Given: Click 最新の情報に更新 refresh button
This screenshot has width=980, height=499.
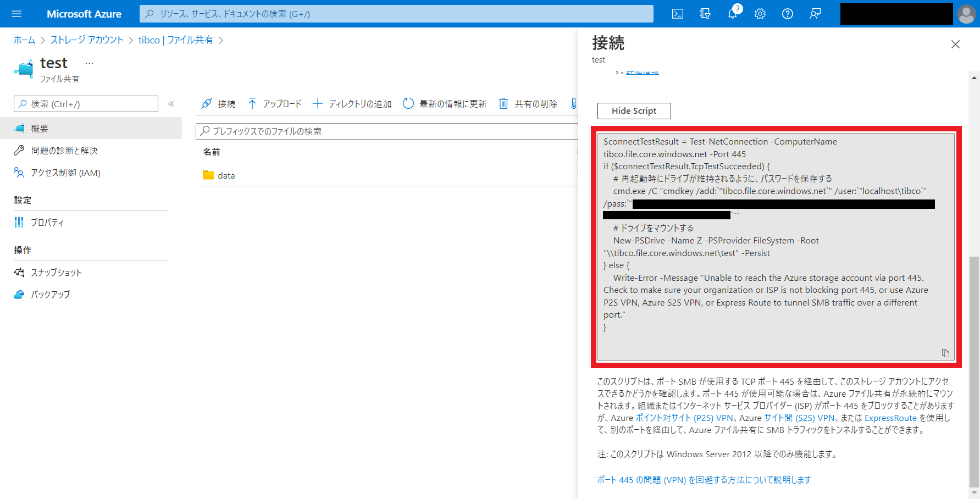Looking at the screenshot, I should (445, 104).
